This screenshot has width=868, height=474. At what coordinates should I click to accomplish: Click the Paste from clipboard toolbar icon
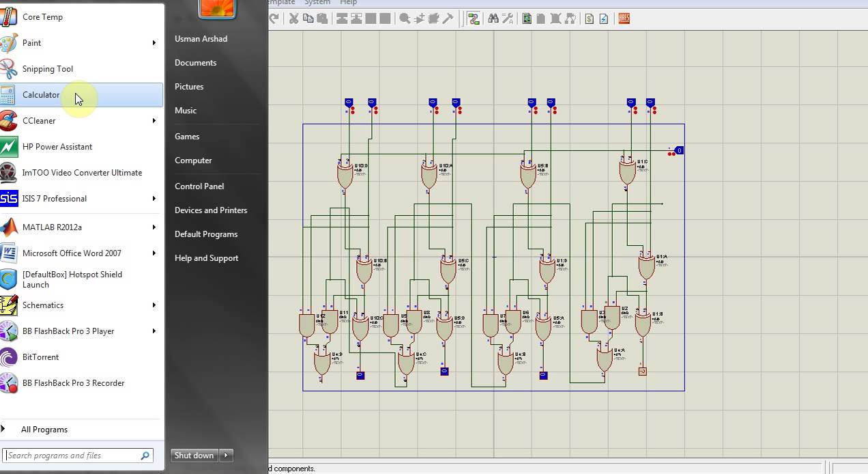coord(322,18)
